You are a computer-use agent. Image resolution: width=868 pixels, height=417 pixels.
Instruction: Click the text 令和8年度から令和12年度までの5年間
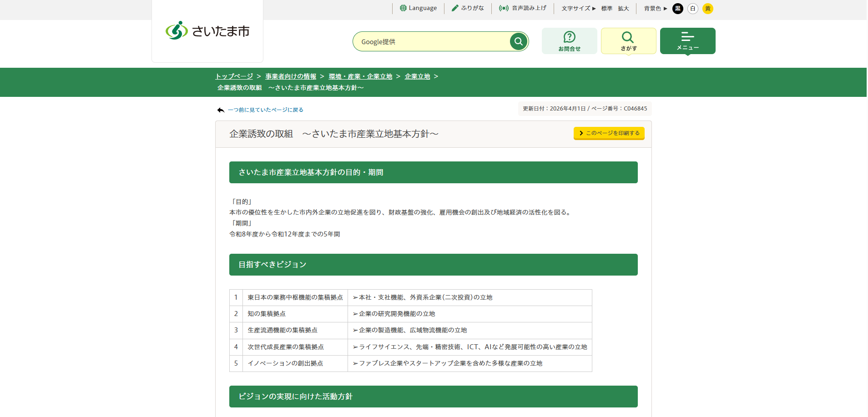point(285,234)
